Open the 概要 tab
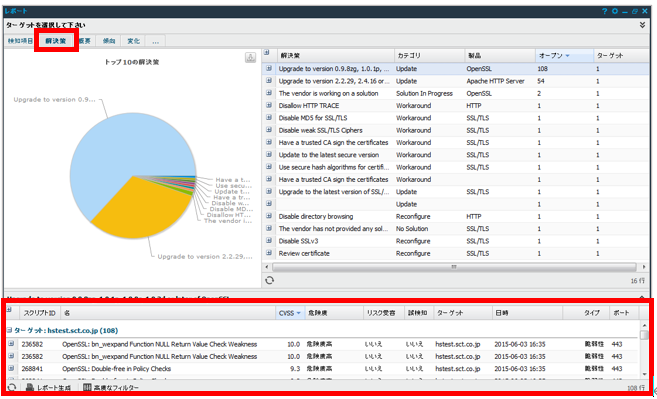Screen dimensions: 657x399 click(x=85, y=41)
